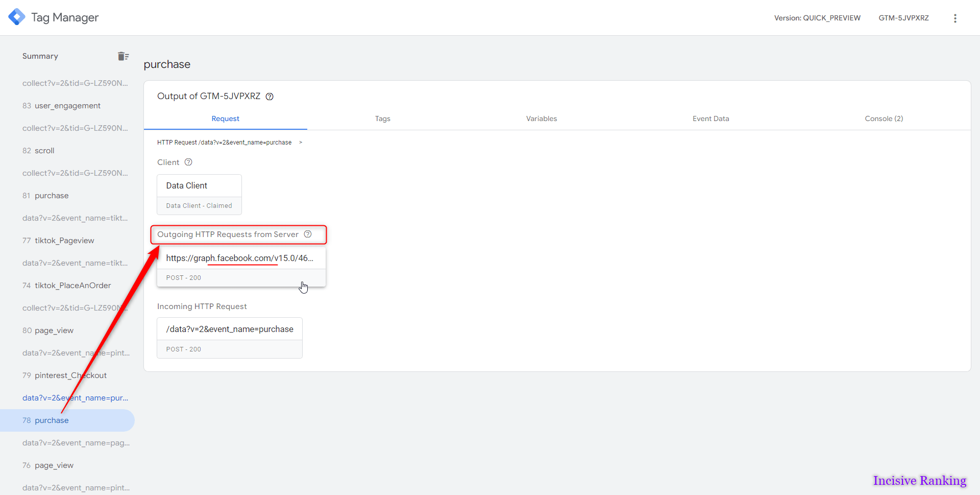Select the Event Data tab

pos(710,119)
